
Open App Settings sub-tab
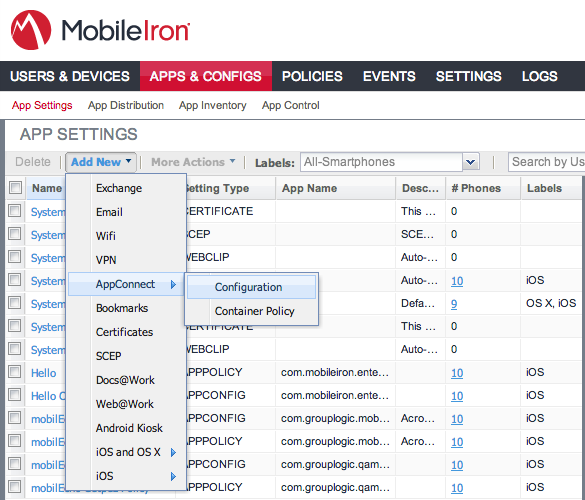click(x=42, y=105)
